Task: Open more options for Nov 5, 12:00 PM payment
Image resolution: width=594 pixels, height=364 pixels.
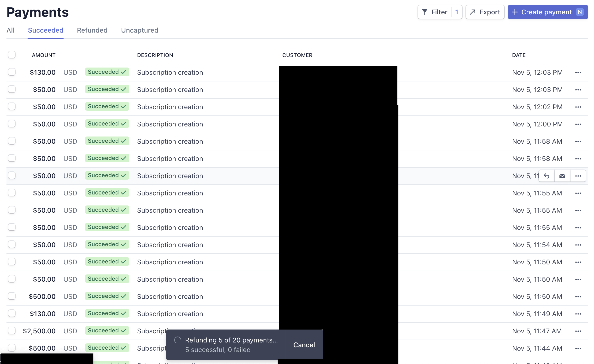Action: (578, 124)
